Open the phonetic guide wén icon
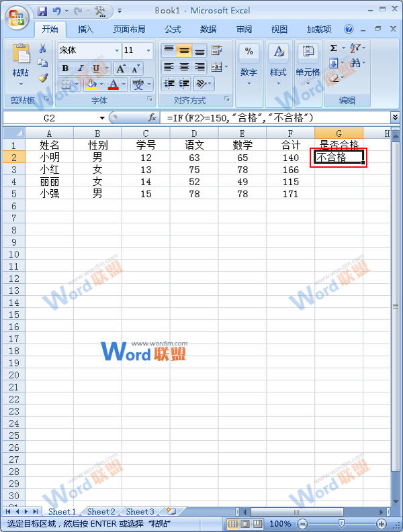This screenshot has height=532, width=403. (138, 84)
